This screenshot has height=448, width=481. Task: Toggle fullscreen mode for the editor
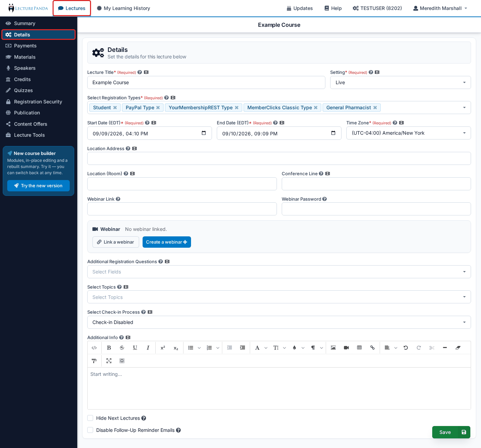(x=109, y=361)
